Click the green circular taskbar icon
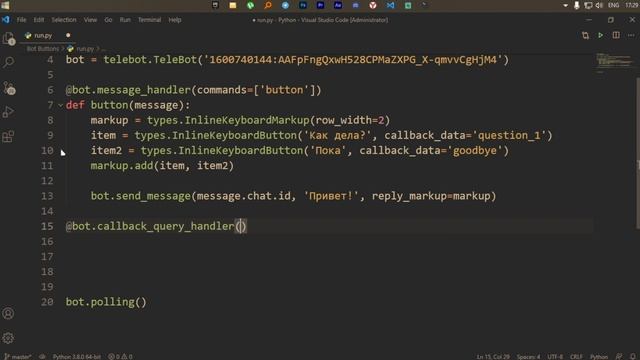Image resolution: width=640 pixels, height=360 pixels. 250,5
